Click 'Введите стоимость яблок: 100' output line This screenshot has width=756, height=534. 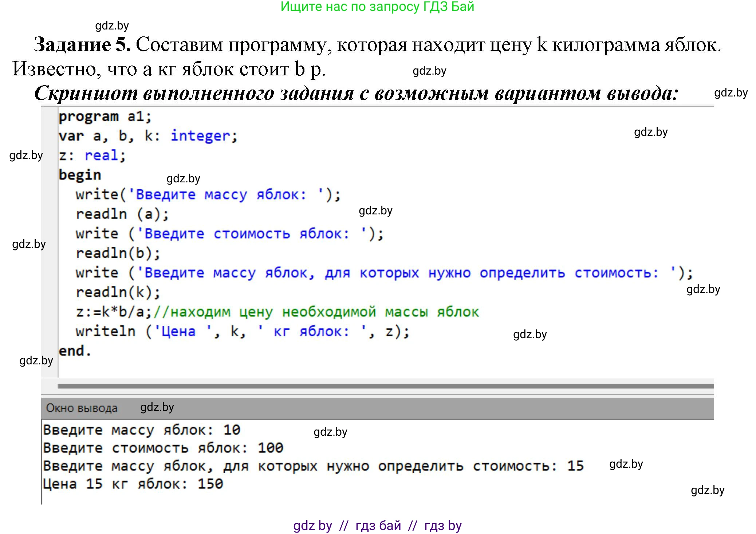coord(163,448)
